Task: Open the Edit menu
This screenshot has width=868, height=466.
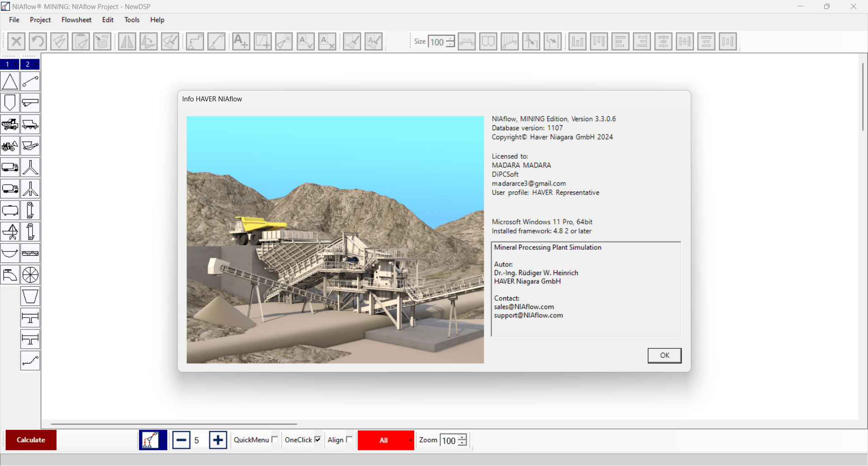Action: (x=108, y=20)
